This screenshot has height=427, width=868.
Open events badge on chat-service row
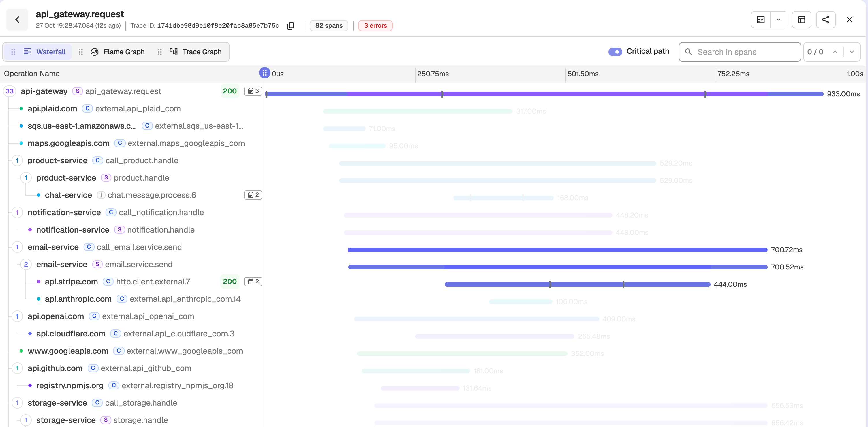pos(253,195)
